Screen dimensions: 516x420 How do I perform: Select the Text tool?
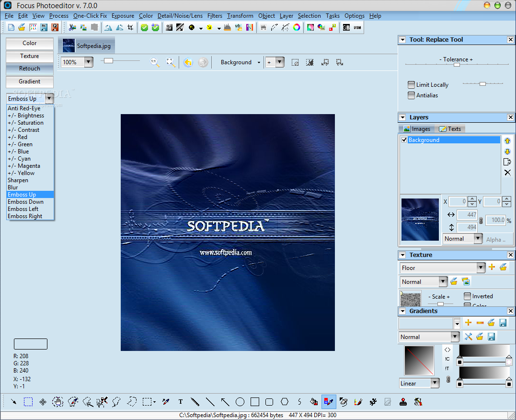click(180, 402)
